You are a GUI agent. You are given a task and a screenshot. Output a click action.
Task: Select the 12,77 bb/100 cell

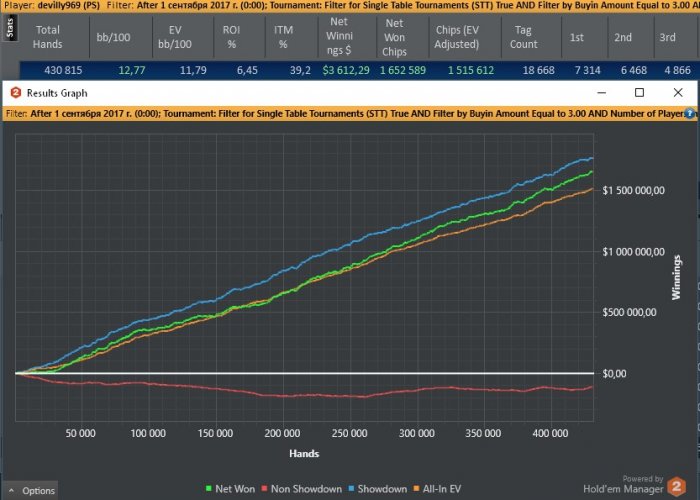[132, 70]
